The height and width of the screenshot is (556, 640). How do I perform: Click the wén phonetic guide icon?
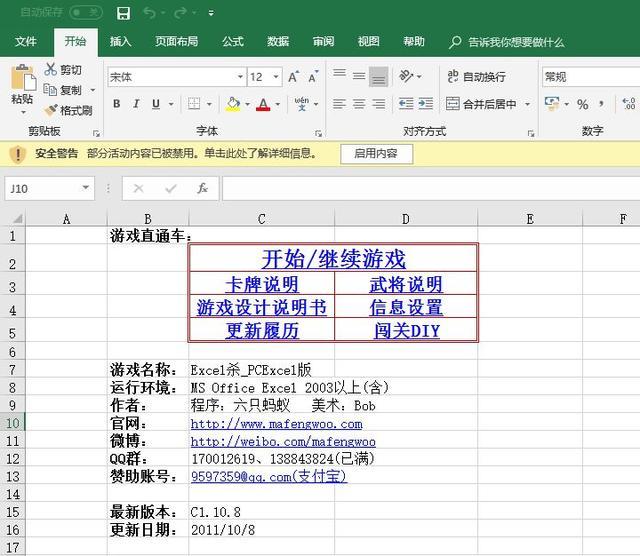click(302, 104)
